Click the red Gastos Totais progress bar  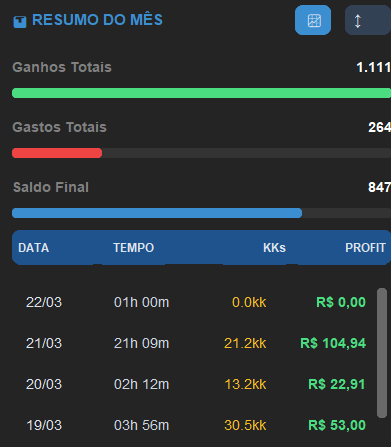(57, 153)
